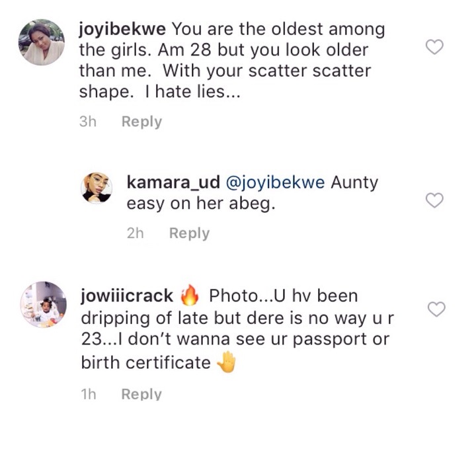This screenshot has width=476, height=476.
Task: Visit the jowiiicrack username link
Action: tap(126, 295)
